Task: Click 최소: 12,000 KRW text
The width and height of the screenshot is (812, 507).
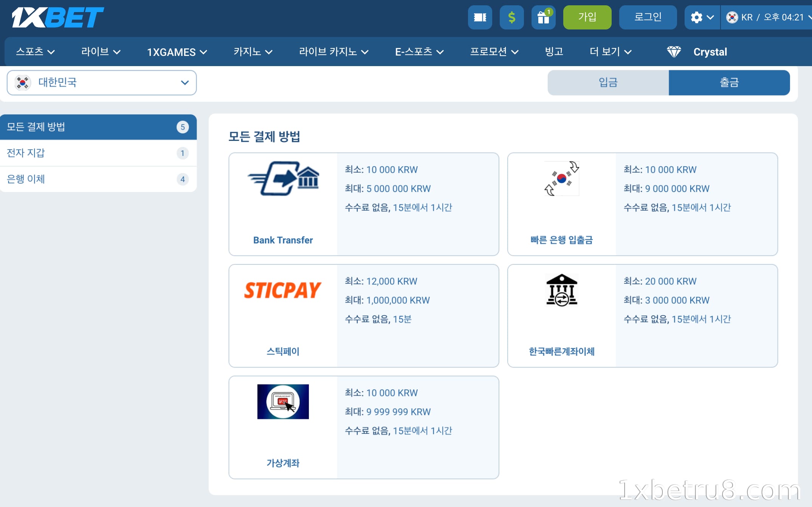Action: pyautogui.click(x=381, y=281)
